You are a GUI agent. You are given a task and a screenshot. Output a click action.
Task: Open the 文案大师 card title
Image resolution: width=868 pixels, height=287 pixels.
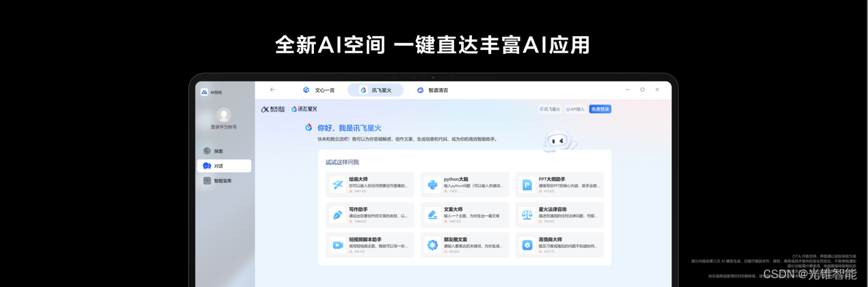453,210
